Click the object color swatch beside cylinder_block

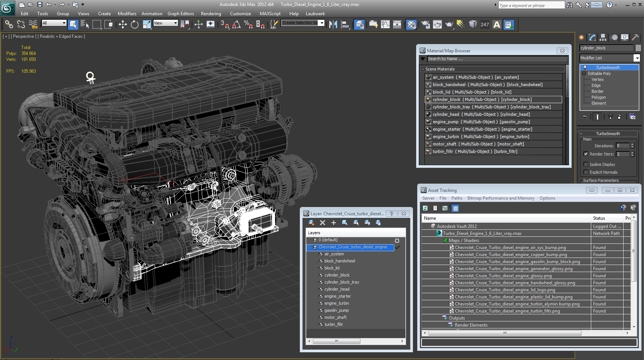pyautogui.click(x=638, y=48)
